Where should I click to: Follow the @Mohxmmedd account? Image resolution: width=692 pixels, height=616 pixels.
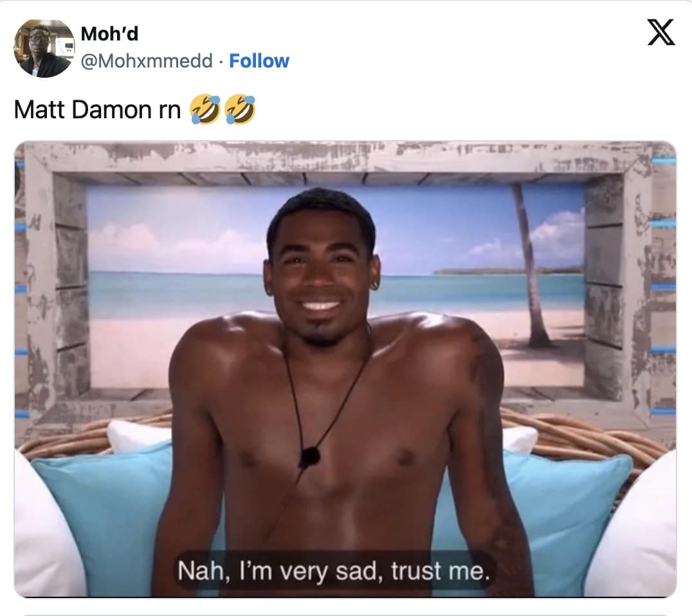[259, 61]
